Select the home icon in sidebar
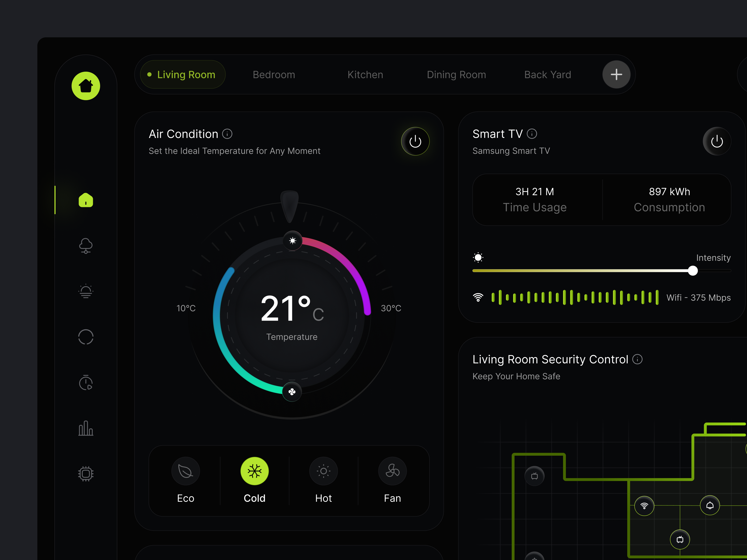Viewport: 747px width, 560px height. (85, 200)
